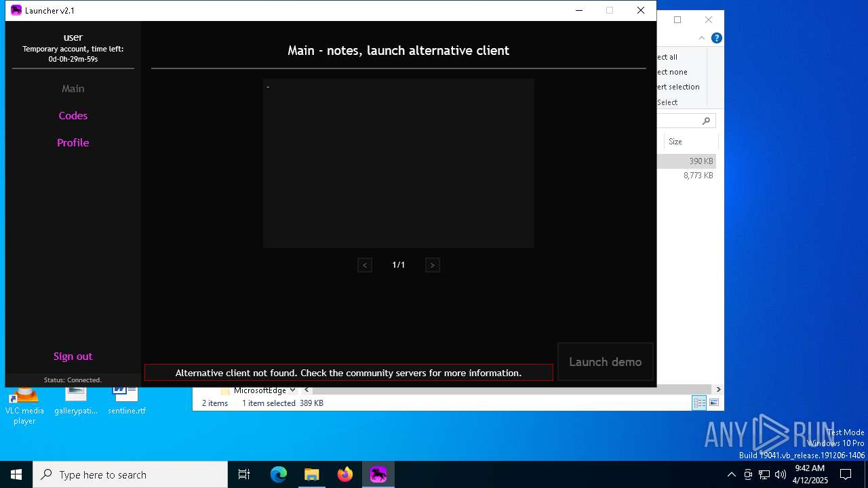Screen dimensions: 868x488
Task: Close the Launcher window
Action: [x=640, y=10]
